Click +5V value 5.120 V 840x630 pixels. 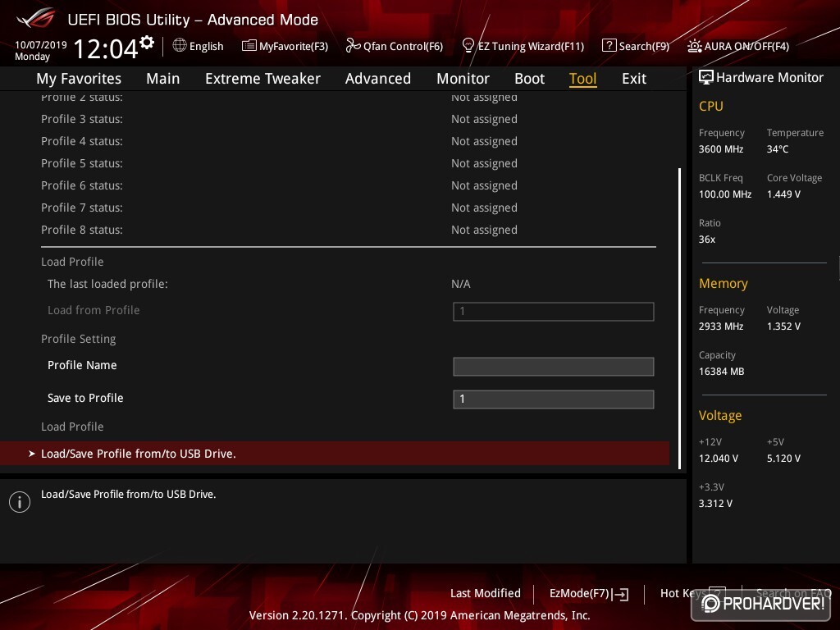pos(783,459)
